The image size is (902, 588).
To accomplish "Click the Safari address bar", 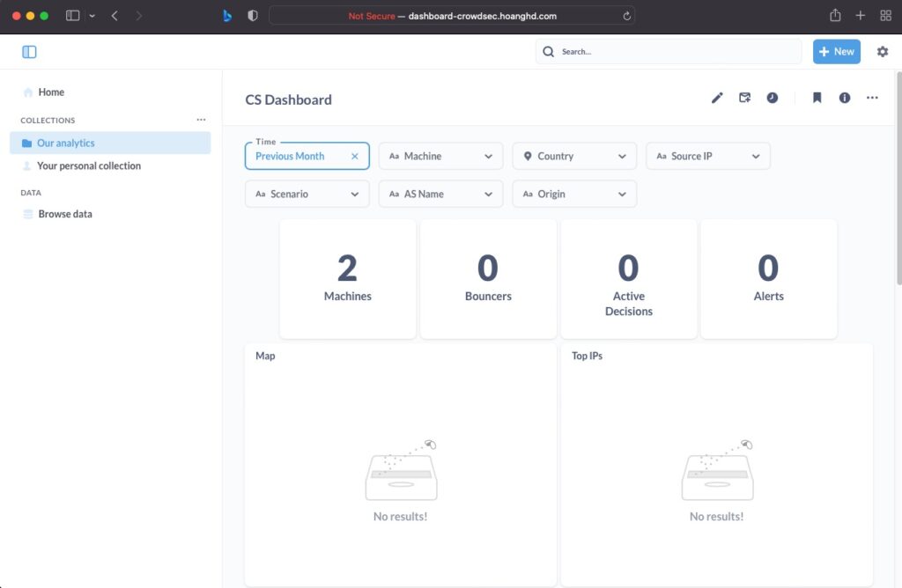I will point(452,16).
